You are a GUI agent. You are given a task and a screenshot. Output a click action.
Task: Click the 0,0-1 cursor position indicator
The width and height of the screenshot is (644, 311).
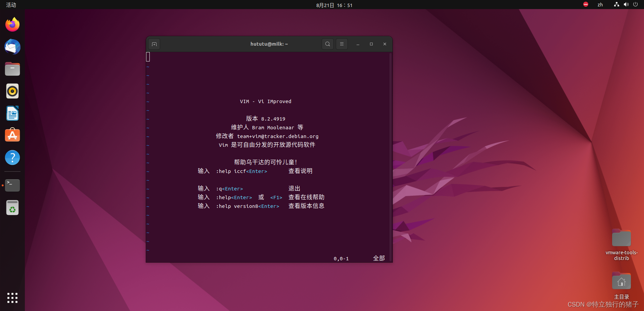tap(341, 259)
